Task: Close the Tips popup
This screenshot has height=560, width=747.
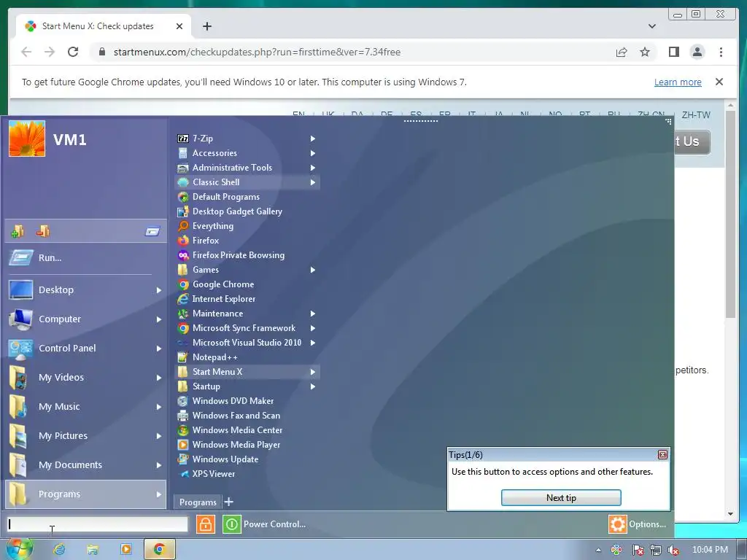Action: [x=662, y=455]
